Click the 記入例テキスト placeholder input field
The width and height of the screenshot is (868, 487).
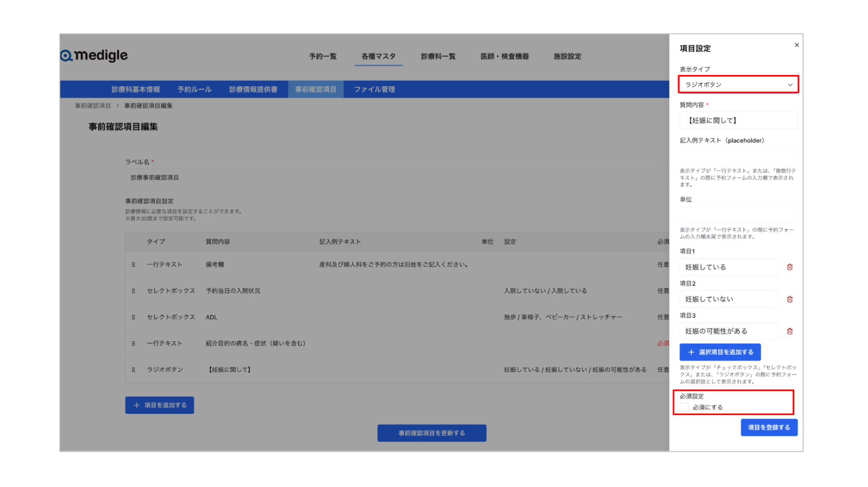738,156
